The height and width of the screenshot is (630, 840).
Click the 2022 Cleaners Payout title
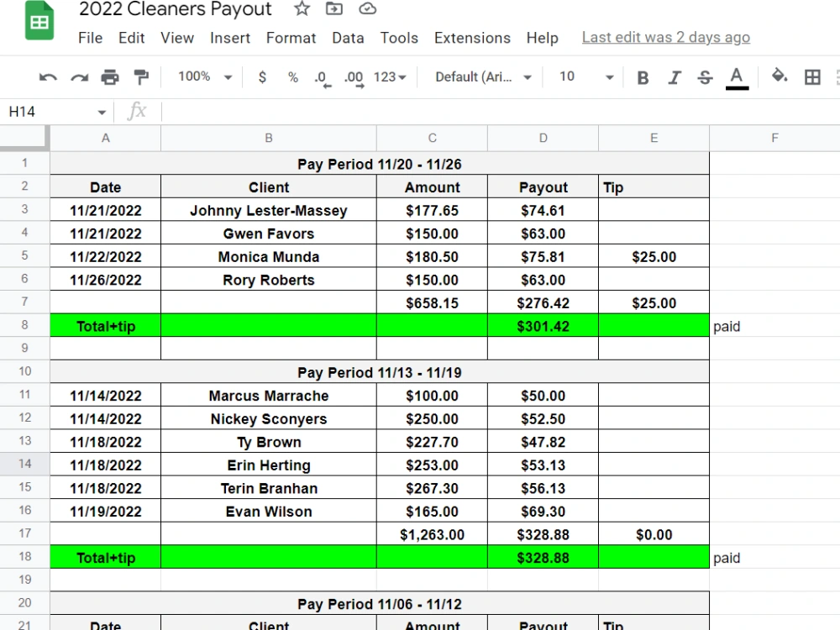176,9
